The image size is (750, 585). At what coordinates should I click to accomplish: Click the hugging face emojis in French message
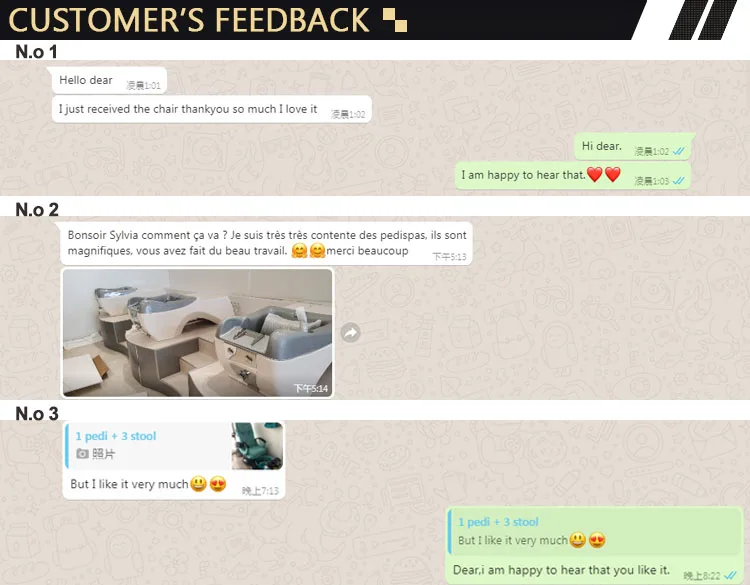pos(308,251)
